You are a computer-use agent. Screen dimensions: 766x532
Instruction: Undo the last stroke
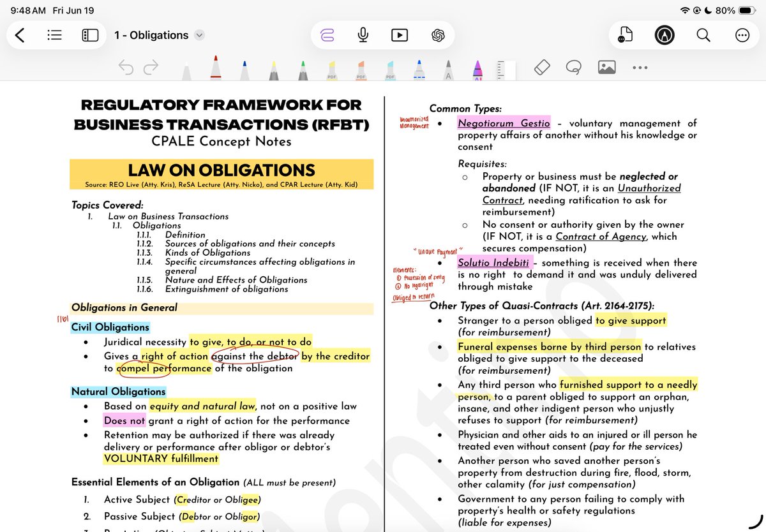pyautogui.click(x=126, y=67)
